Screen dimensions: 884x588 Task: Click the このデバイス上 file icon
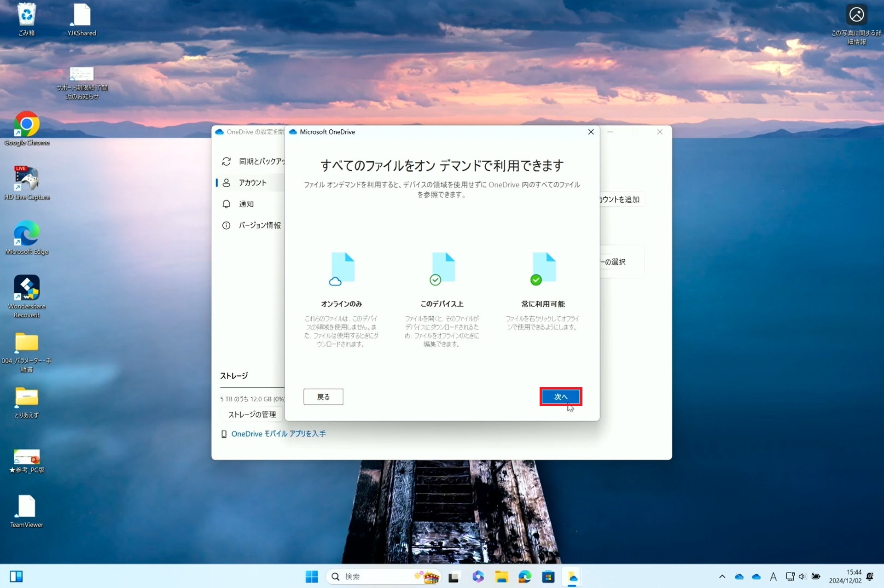442,269
